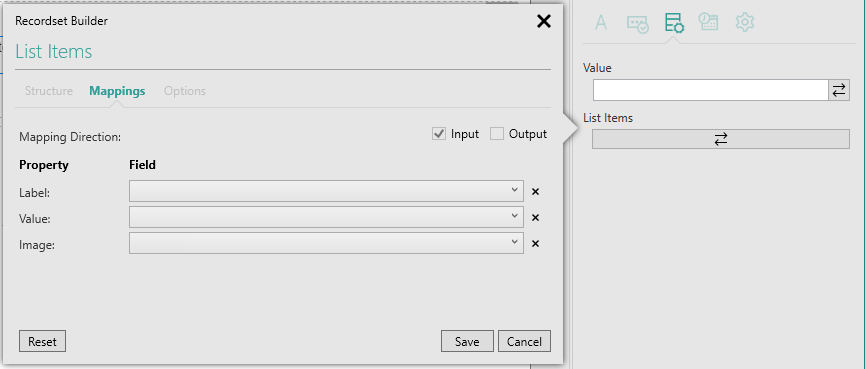Click the List Items heading text
Image resolution: width=865 pixels, height=369 pixels.
[54, 52]
